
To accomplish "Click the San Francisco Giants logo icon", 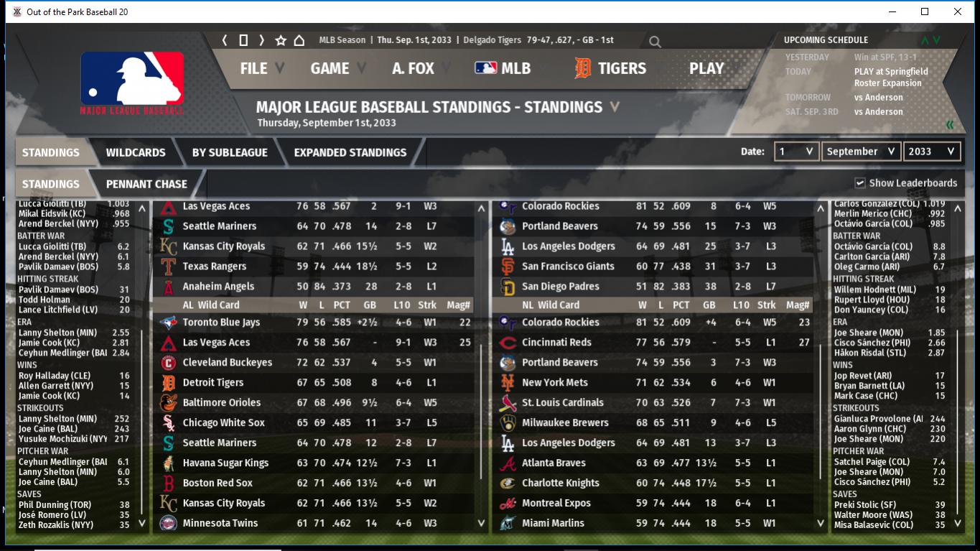I will 508,267.
